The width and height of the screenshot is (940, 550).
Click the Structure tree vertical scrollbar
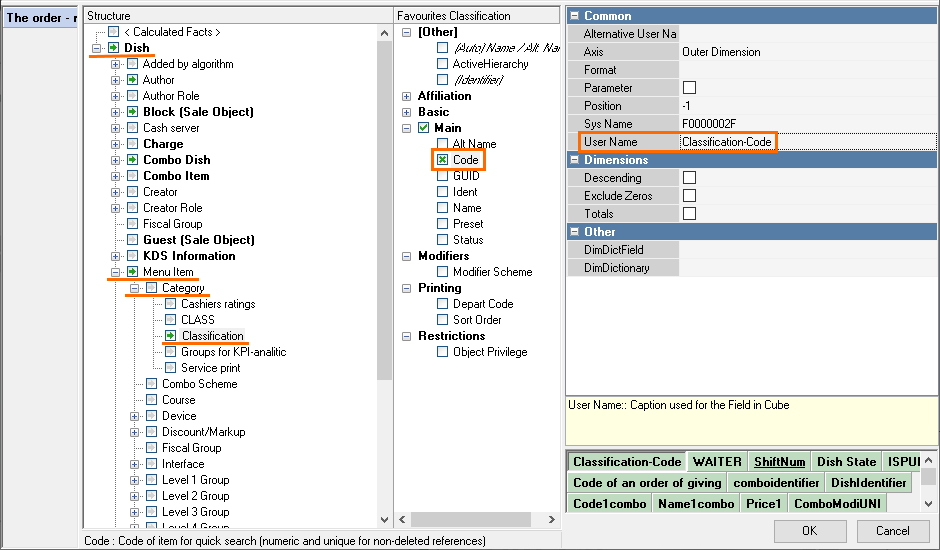(x=384, y=210)
